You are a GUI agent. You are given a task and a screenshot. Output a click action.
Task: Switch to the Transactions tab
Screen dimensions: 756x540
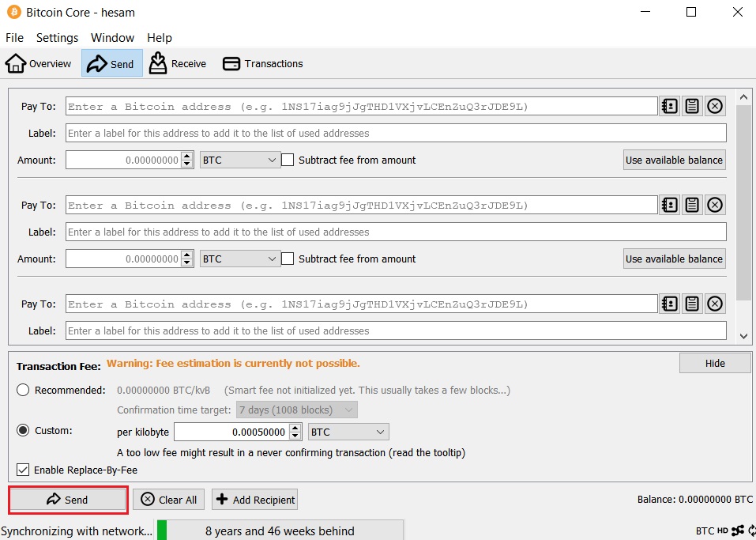click(263, 63)
